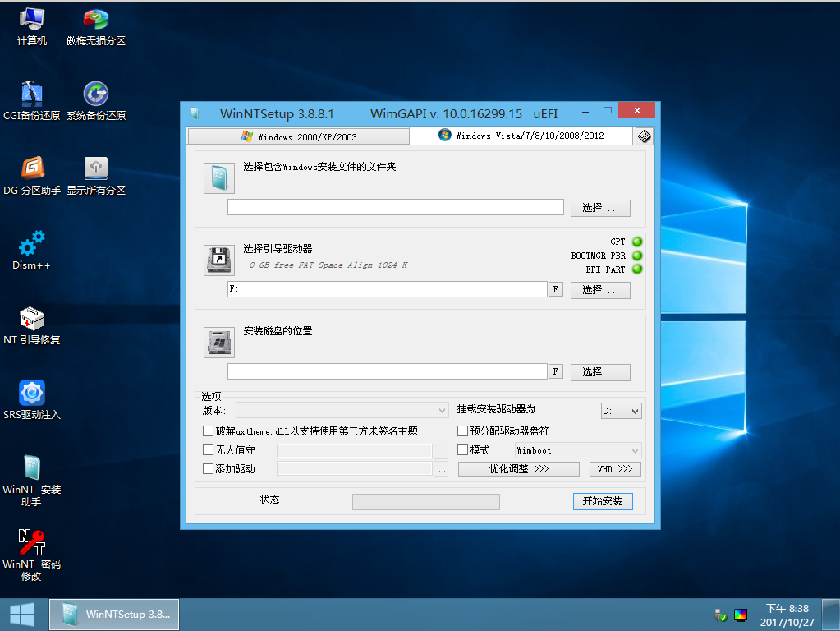Viewport: 840px width, 631px height.
Task: Expand the 版本 dropdown
Action: coord(342,411)
